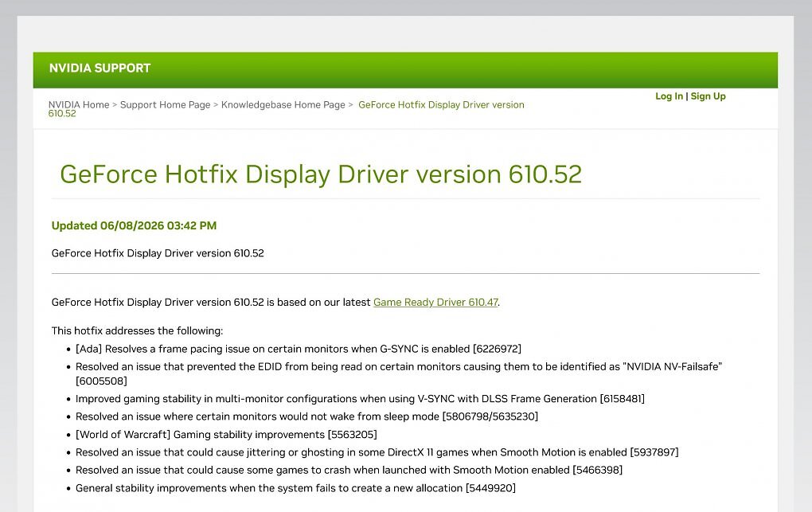This screenshot has height=512, width=812.
Task: Open the Sign Up link
Action: (x=708, y=96)
